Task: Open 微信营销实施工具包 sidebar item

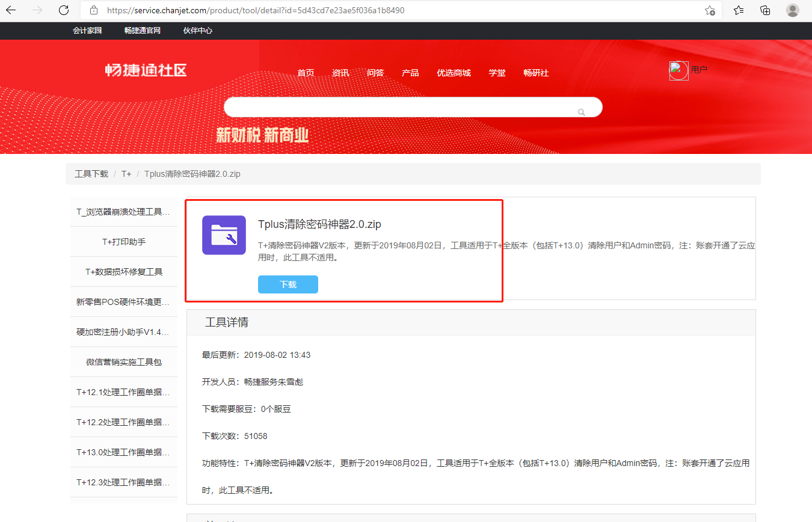Action: click(124, 362)
